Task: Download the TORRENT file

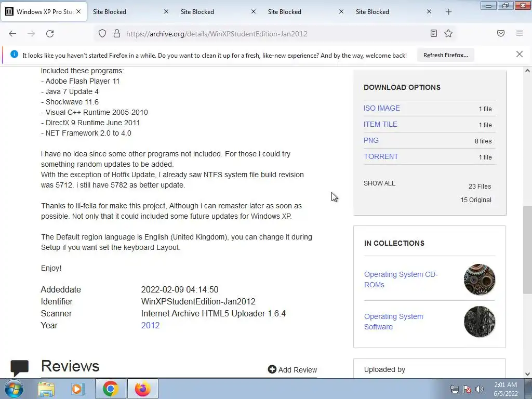Action: 381,156
